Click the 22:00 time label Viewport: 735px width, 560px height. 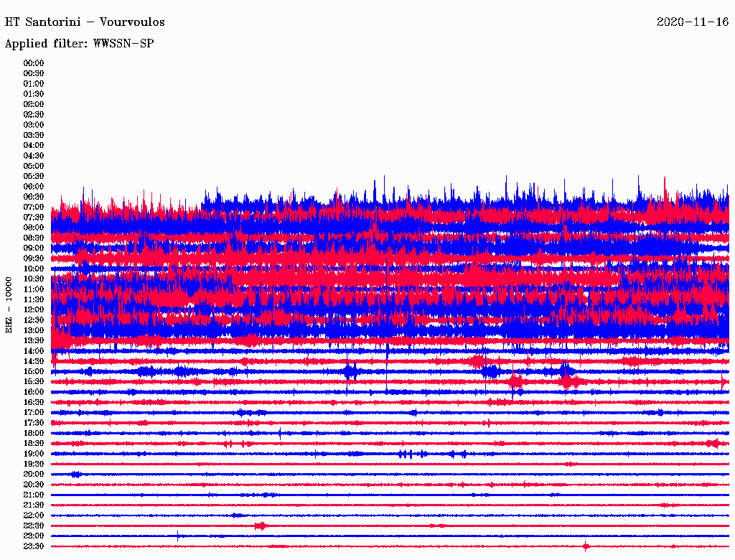(34, 515)
